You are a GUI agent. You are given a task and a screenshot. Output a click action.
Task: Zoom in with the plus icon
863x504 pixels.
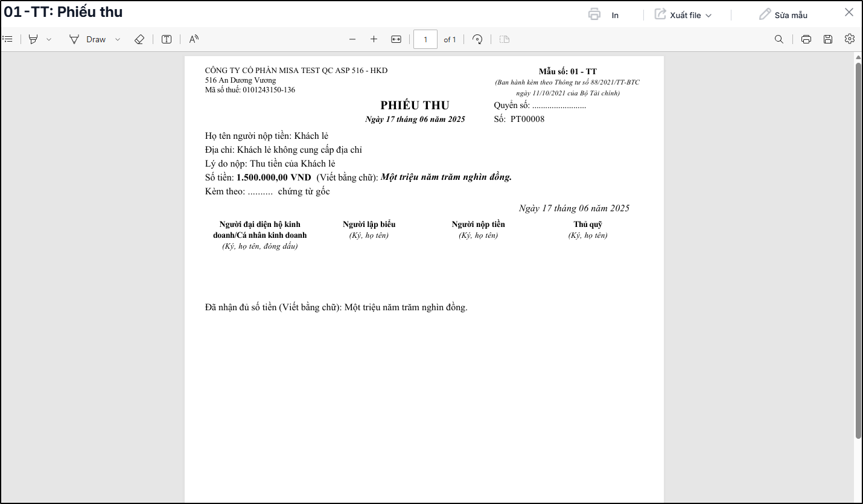[x=374, y=39]
